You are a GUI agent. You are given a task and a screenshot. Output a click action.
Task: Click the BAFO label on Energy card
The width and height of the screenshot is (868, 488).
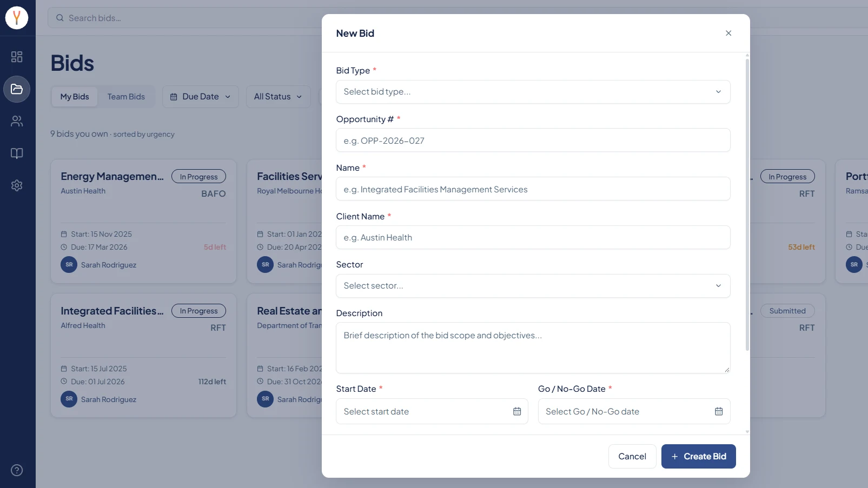214,193
